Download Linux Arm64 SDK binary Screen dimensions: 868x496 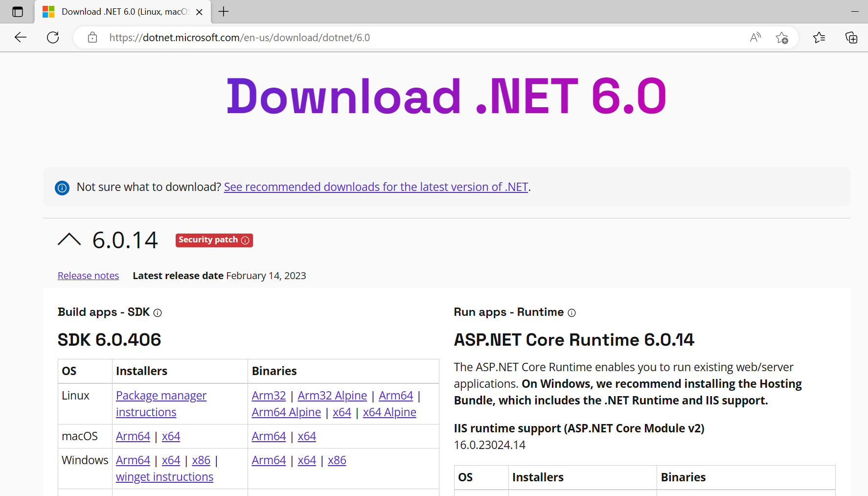click(396, 396)
